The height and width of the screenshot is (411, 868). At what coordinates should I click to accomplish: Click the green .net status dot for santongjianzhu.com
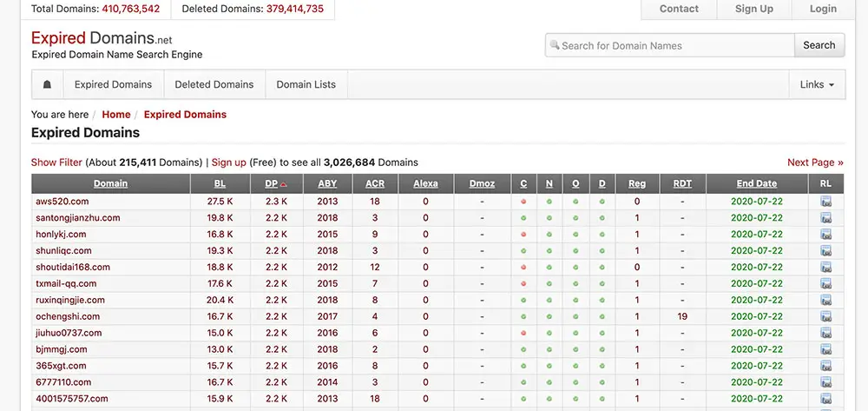tap(549, 218)
